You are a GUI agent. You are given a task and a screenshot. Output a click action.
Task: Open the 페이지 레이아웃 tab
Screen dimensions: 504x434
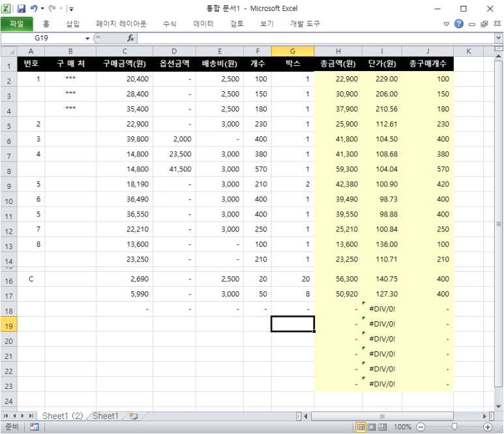(121, 23)
